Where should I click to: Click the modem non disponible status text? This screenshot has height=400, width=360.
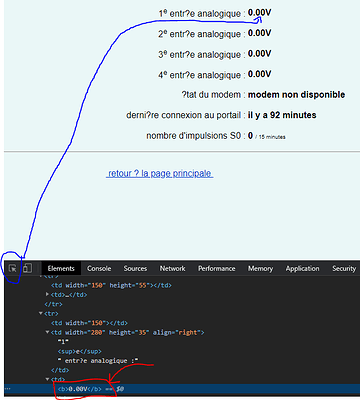click(296, 95)
